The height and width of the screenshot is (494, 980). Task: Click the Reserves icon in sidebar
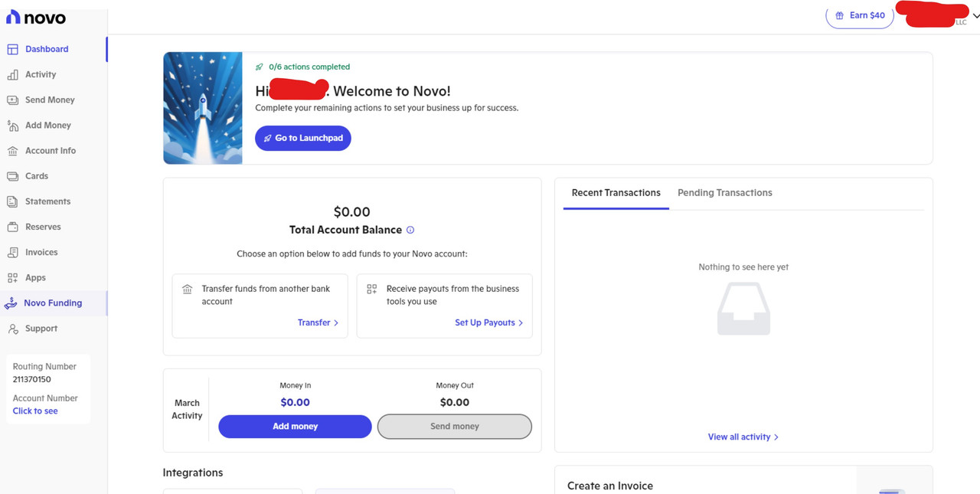(x=12, y=227)
